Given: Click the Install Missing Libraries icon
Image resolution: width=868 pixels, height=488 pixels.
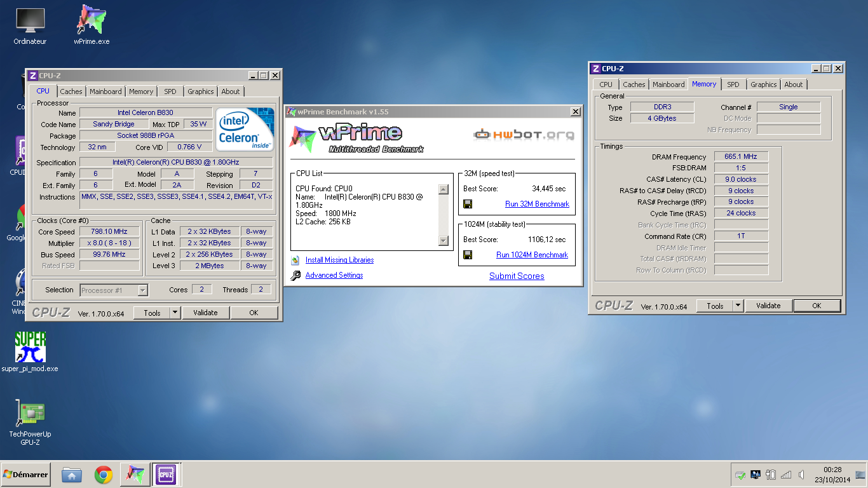Looking at the screenshot, I should (x=295, y=260).
